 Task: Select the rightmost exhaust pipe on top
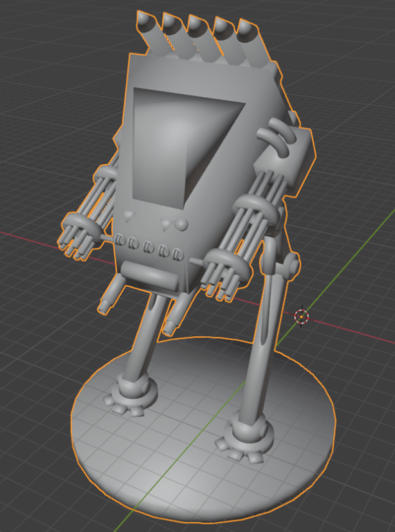(251, 42)
